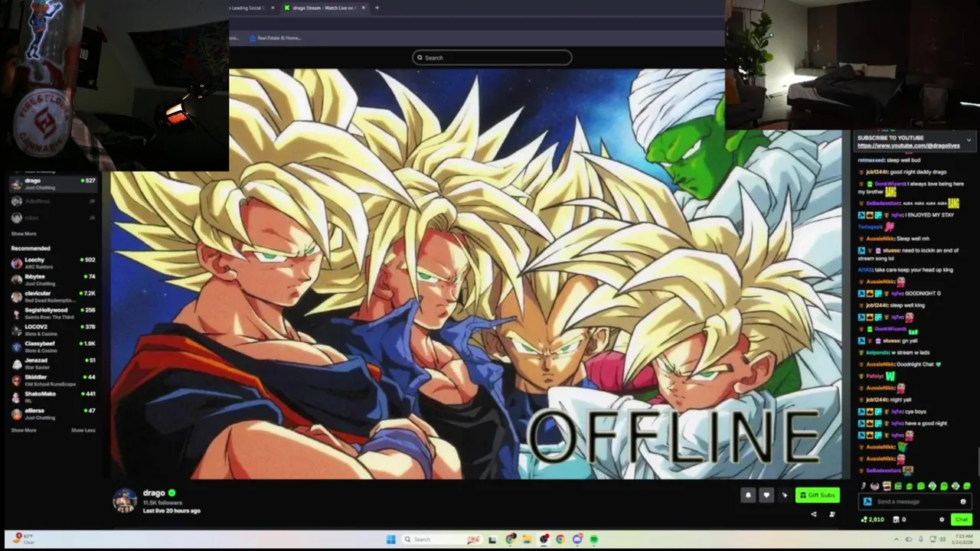Open Skiddler recommended channel
Viewport: 980px width, 551px height.
pyautogui.click(x=54, y=380)
